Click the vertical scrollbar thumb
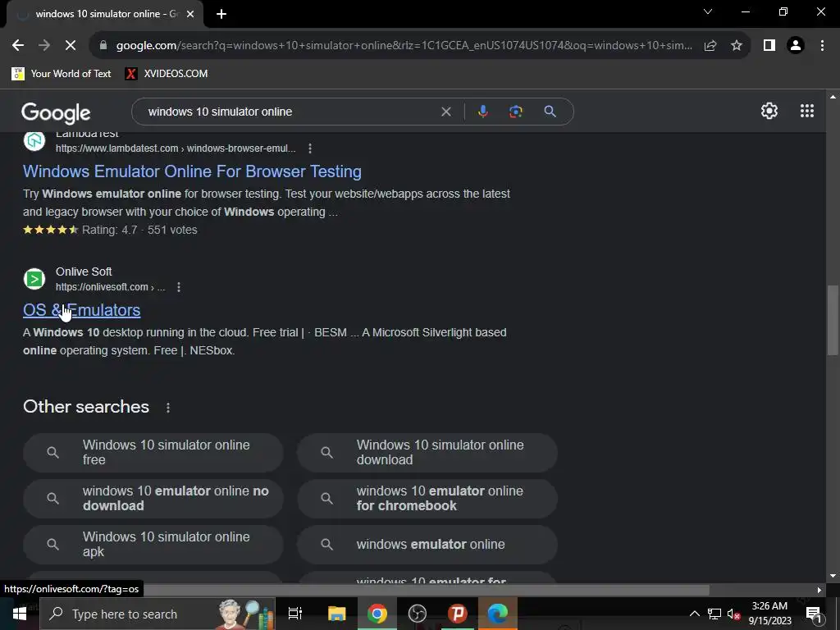Screen dimensions: 840x630 833,320
